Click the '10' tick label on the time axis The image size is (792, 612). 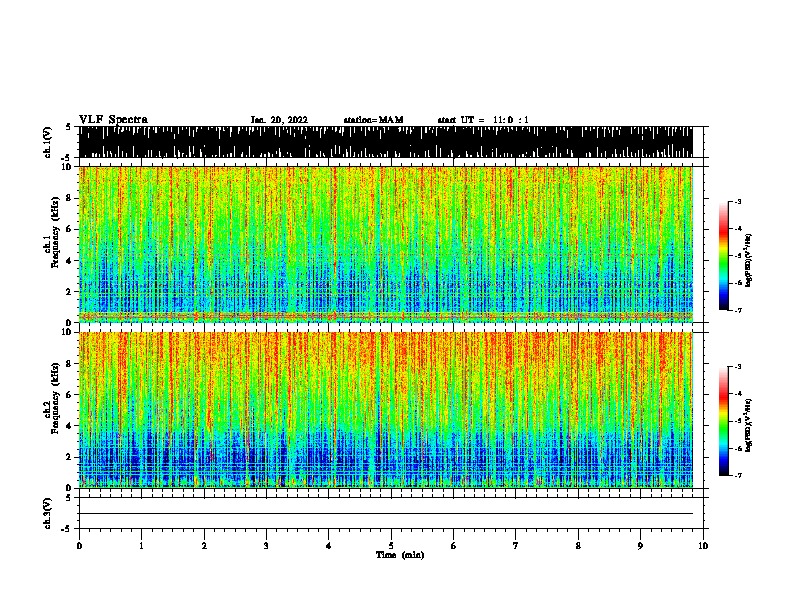(x=703, y=546)
